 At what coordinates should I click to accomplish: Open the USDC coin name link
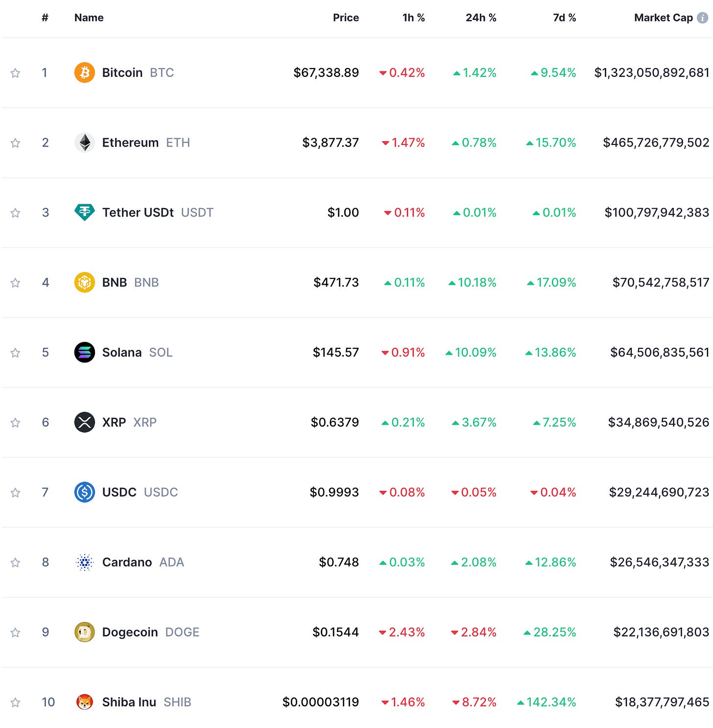119,492
